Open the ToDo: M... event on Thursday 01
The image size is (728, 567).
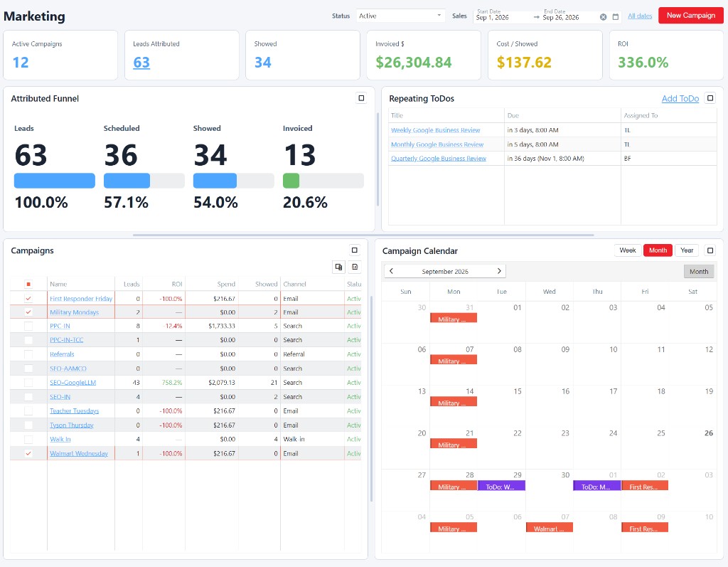tap(596, 486)
